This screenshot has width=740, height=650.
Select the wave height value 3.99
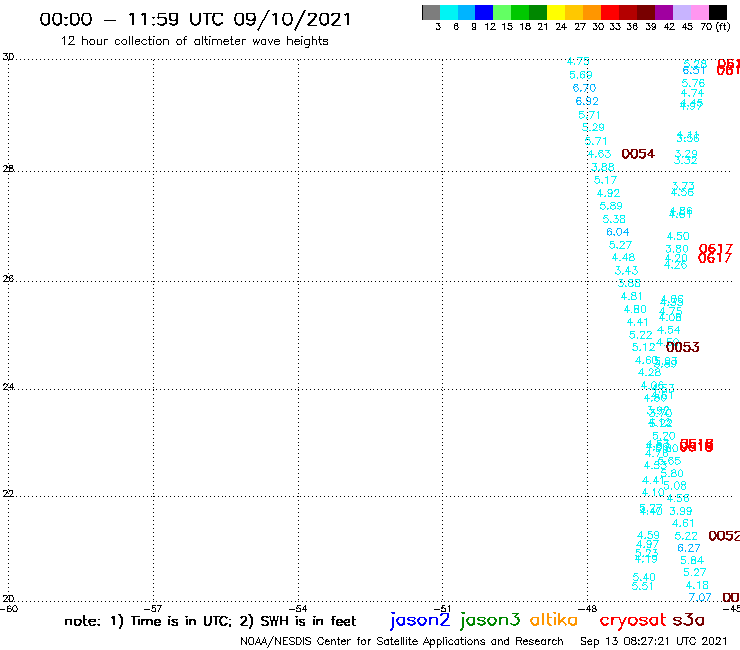coord(681,511)
